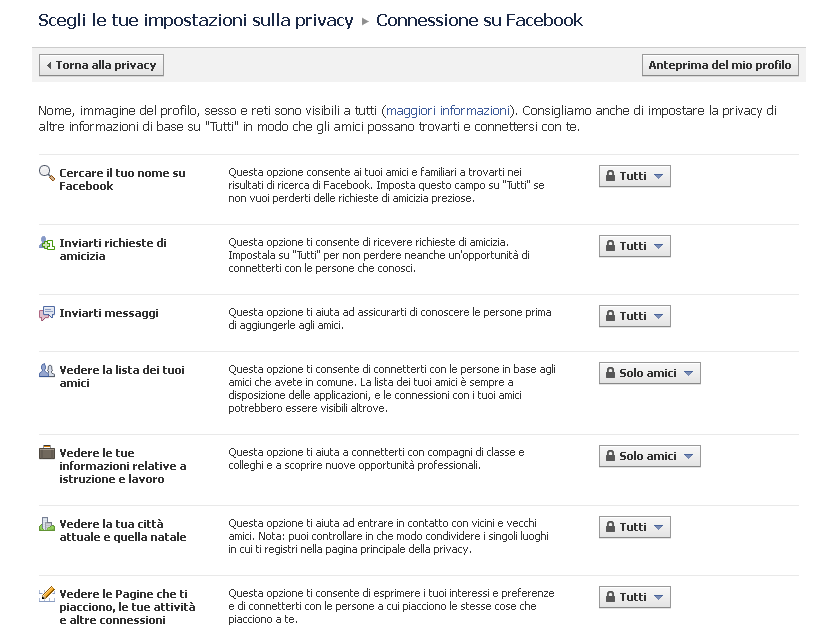Expand Solo amici dropdown for istruzione e lavoro

pos(650,456)
